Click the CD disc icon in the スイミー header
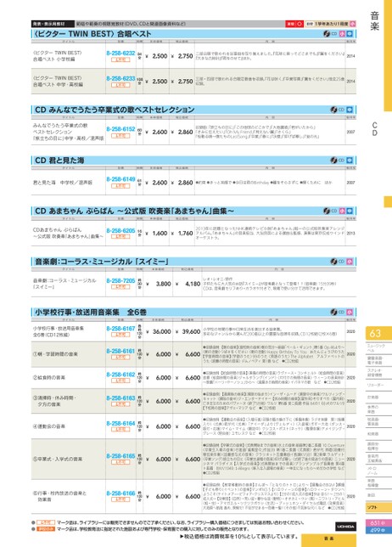392x547 pixels. tap(333, 262)
